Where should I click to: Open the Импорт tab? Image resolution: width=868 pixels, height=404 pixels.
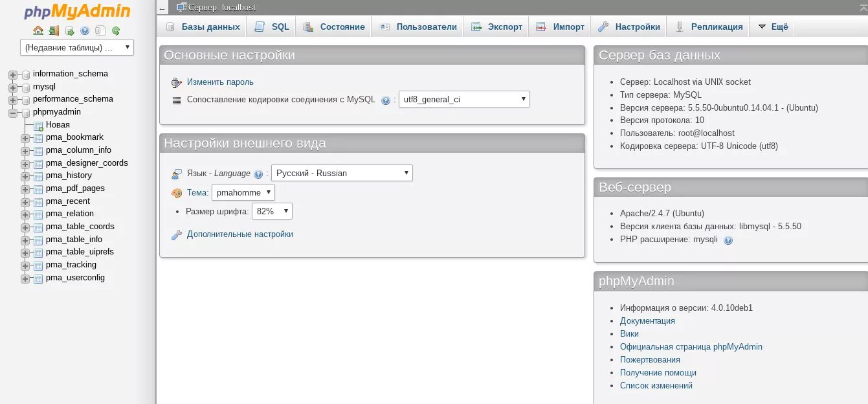coord(561,27)
